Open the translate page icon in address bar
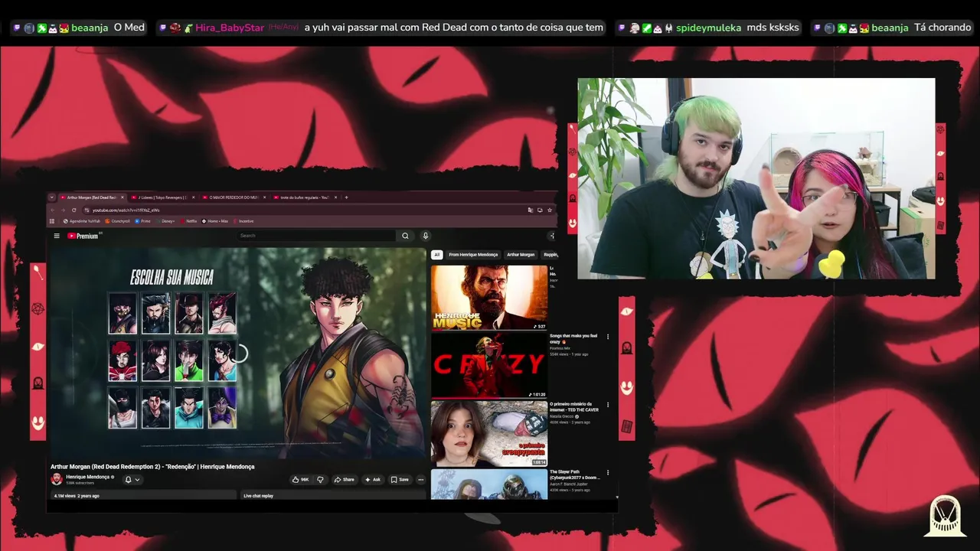This screenshot has height=551, width=980. point(530,210)
